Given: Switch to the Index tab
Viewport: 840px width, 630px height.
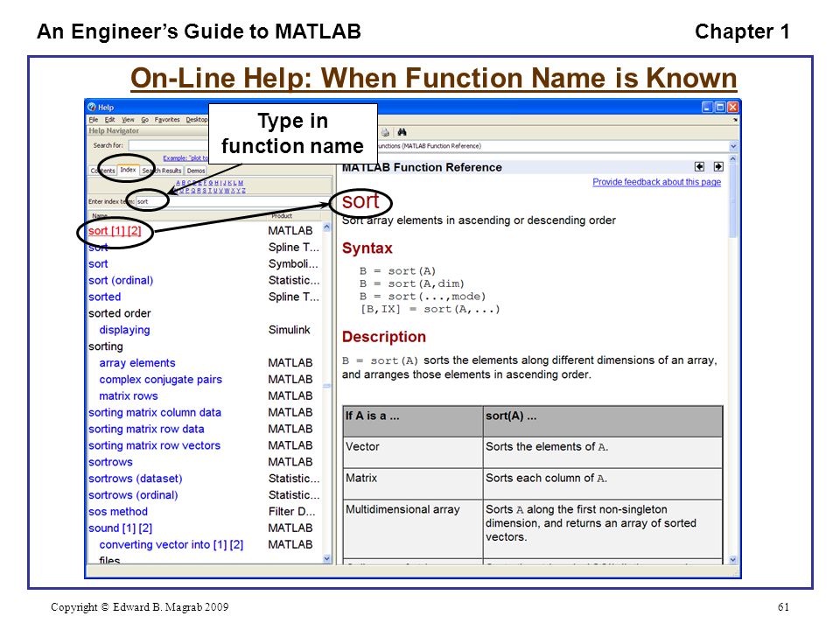Looking at the screenshot, I should pyautogui.click(x=128, y=170).
